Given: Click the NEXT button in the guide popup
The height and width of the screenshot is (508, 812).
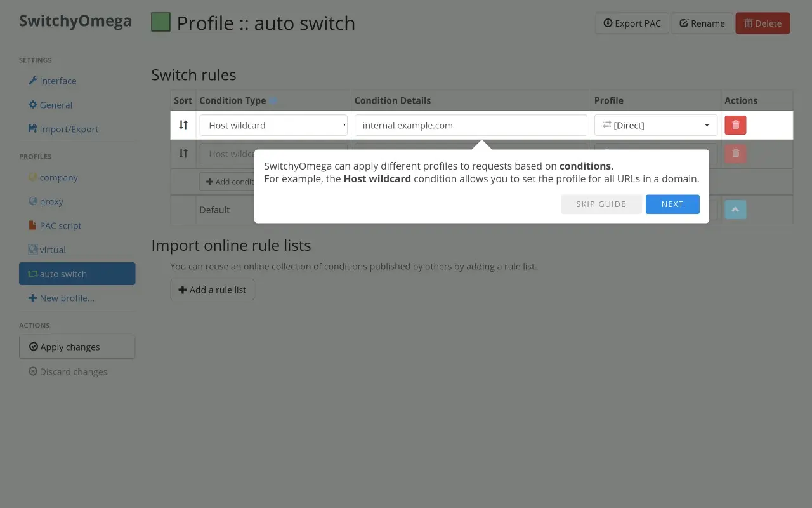Looking at the screenshot, I should [672, 204].
